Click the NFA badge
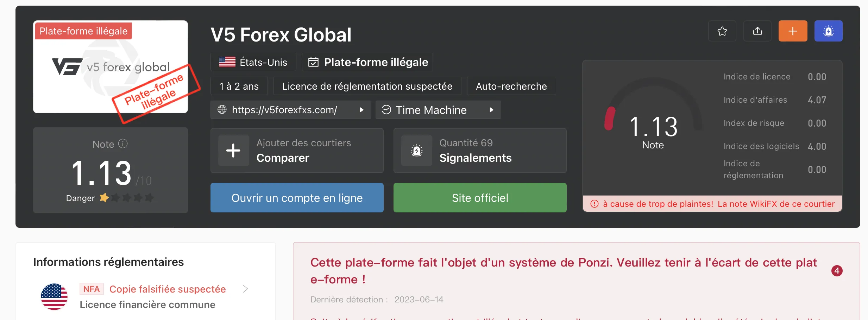Screen dimensions: 868x320 point(92,289)
